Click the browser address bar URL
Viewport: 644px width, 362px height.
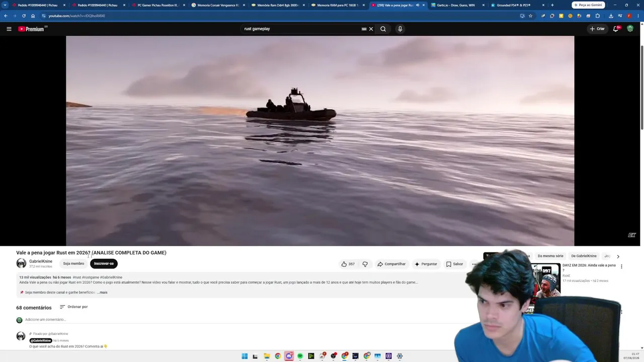point(77,16)
